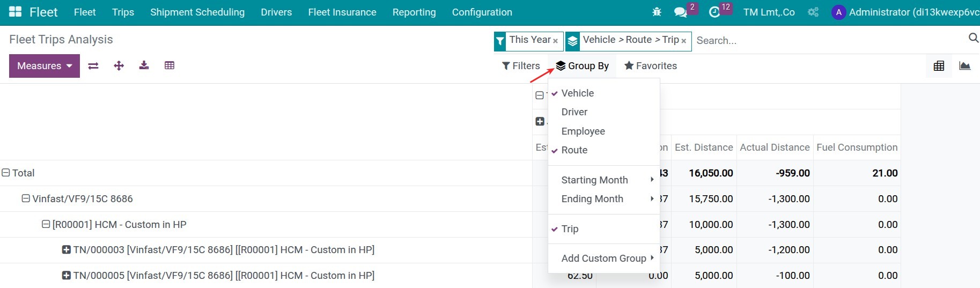This screenshot has height=288, width=980.
Task: Sort by Est. Distance column header
Action: [704, 147]
